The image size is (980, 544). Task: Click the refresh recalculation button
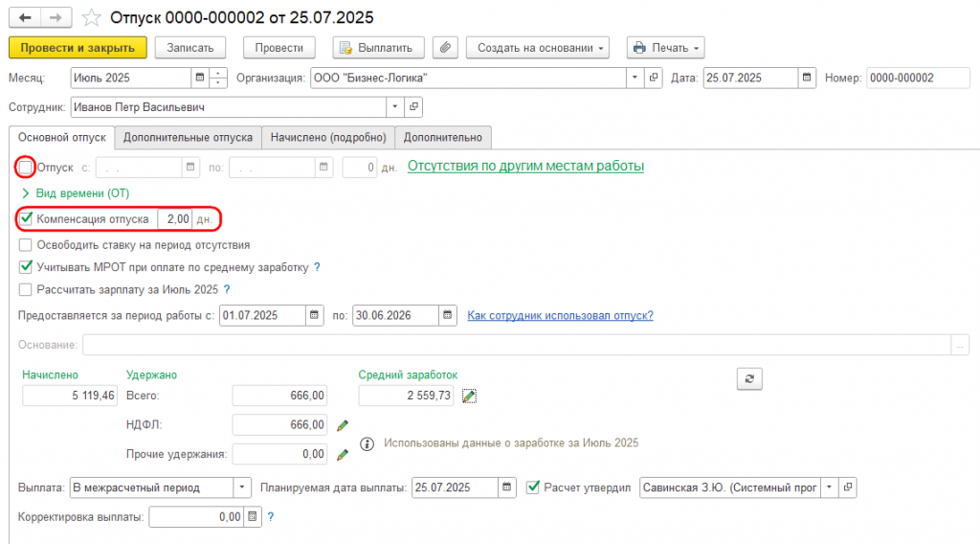(749, 378)
